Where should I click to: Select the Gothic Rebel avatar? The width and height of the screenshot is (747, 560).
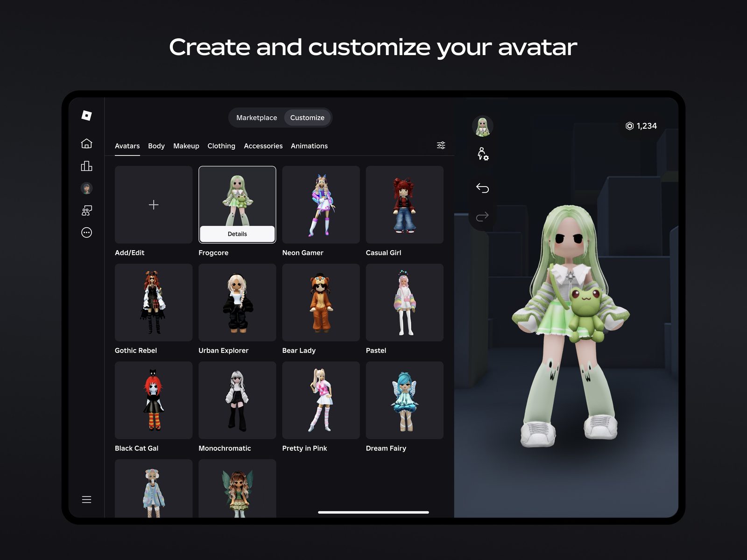(154, 302)
